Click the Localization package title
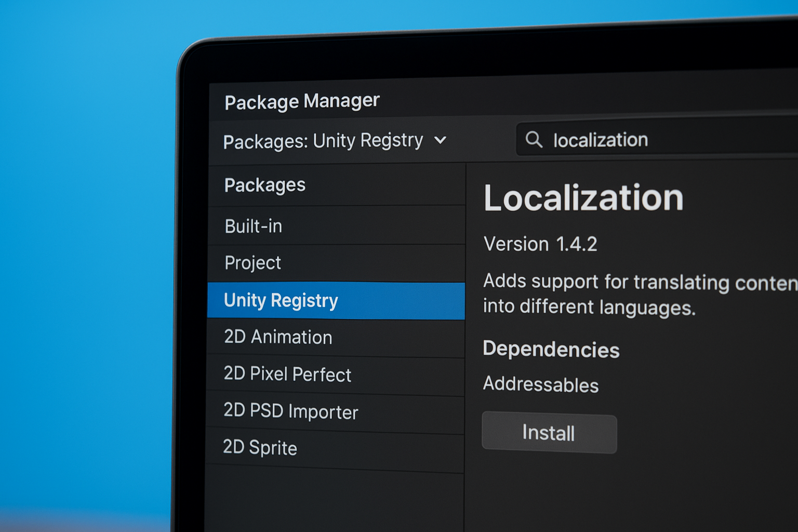Screen dimensions: 798x532 click(583, 199)
